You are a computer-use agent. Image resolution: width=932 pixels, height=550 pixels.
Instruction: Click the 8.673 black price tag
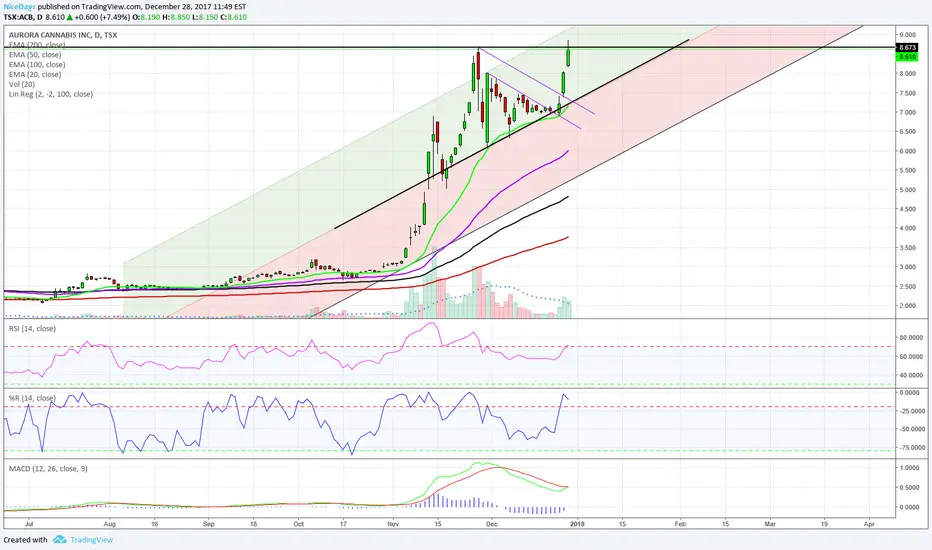click(x=908, y=48)
